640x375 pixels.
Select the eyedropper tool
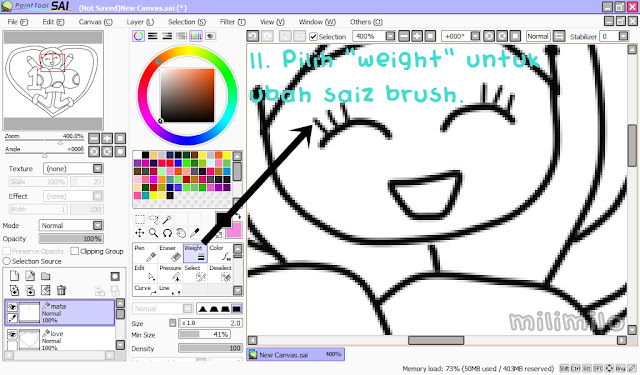[195, 233]
